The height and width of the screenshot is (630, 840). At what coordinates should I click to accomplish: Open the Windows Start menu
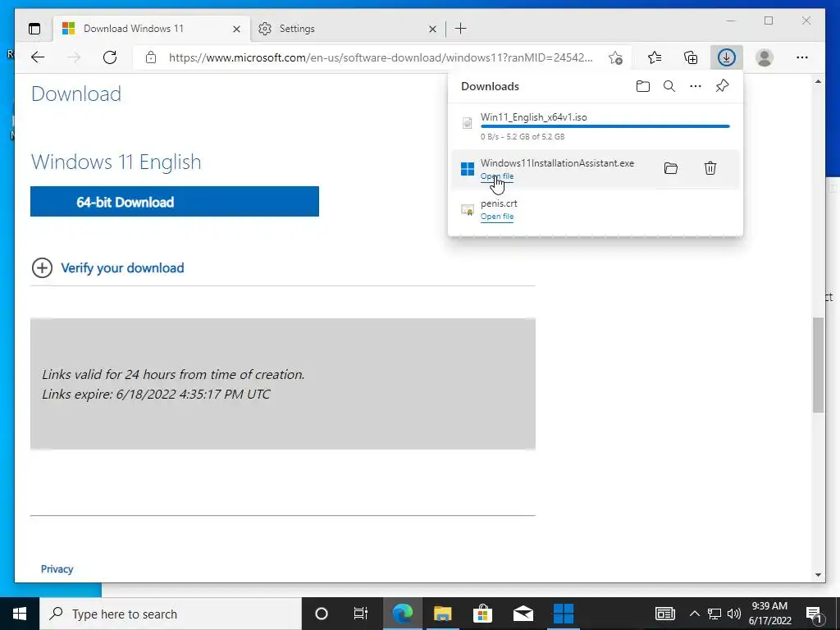tap(20, 614)
